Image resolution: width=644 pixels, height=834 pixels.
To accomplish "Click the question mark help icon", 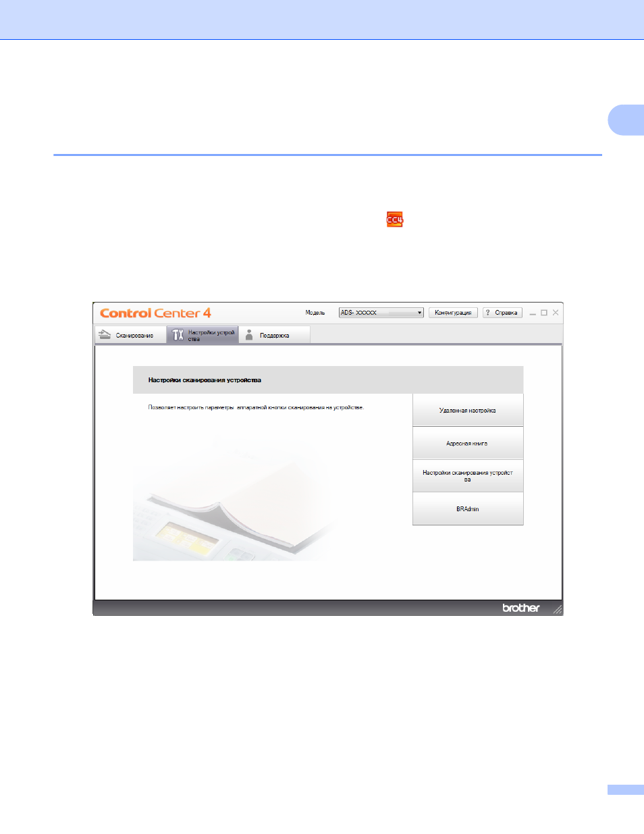I will (x=487, y=313).
